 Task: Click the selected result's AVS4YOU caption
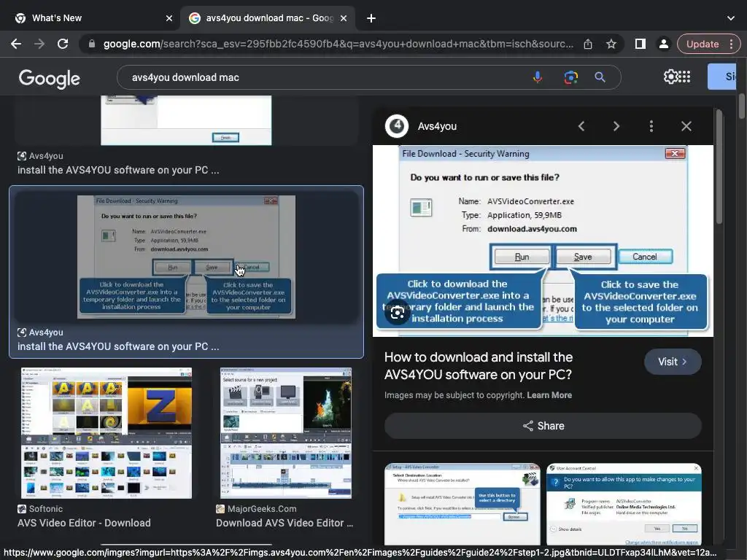click(118, 346)
